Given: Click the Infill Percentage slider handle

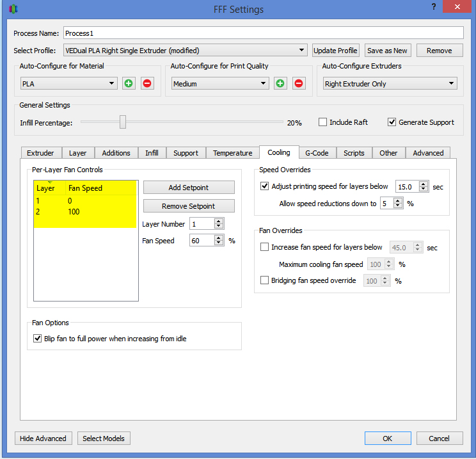Looking at the screenshot, I should click(x=123, y=122).
